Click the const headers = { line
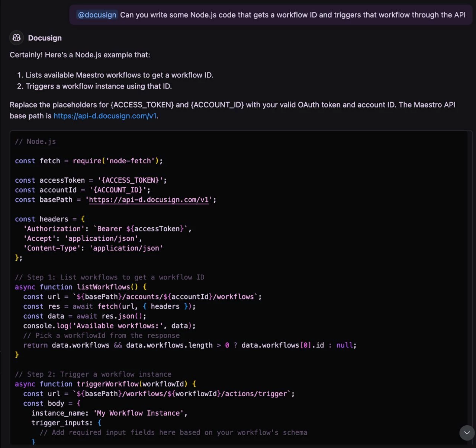This screenshot has height=448, width=476. tap(50, 219)
